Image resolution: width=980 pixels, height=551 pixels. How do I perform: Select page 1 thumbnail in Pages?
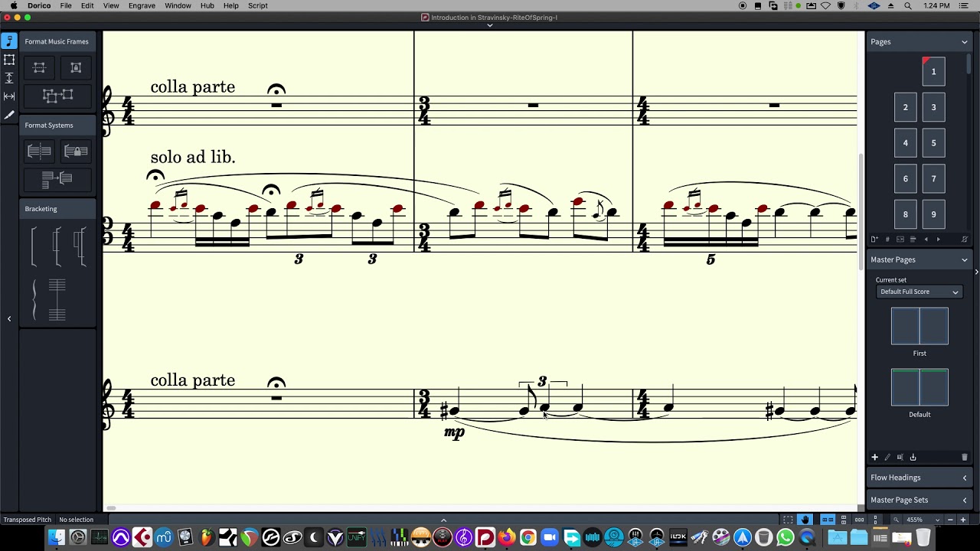tap(933, 71)
